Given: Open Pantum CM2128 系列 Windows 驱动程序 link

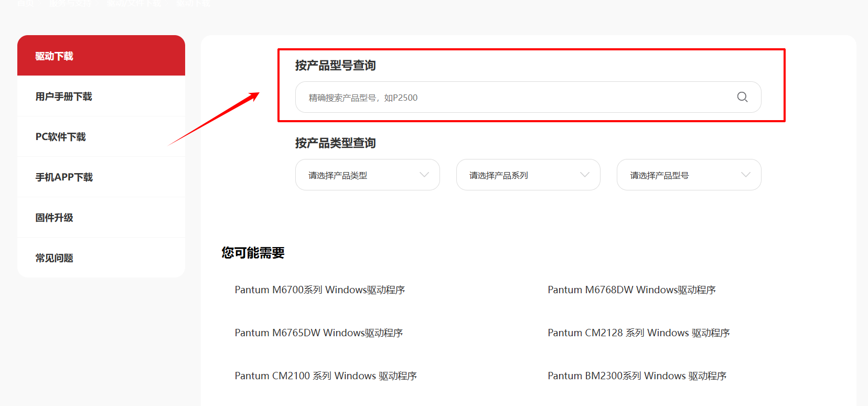Looking at the screenshot, I should tap(639, 333).
